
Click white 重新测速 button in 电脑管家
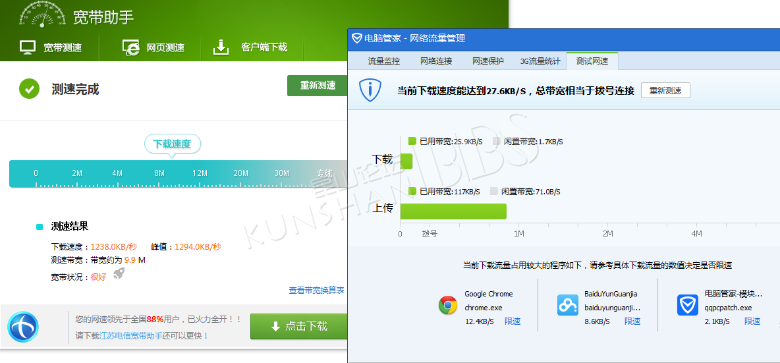666,91
